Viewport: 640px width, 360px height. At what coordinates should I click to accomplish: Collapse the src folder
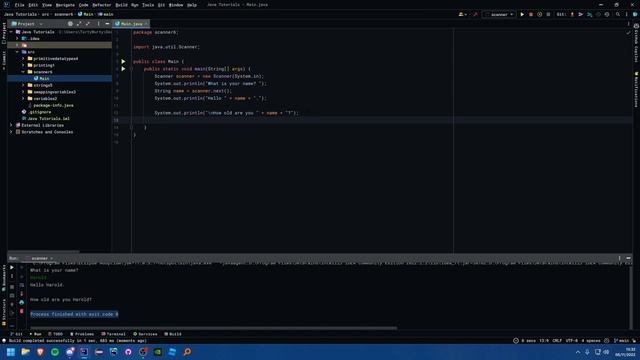click(x=17, y=52)
